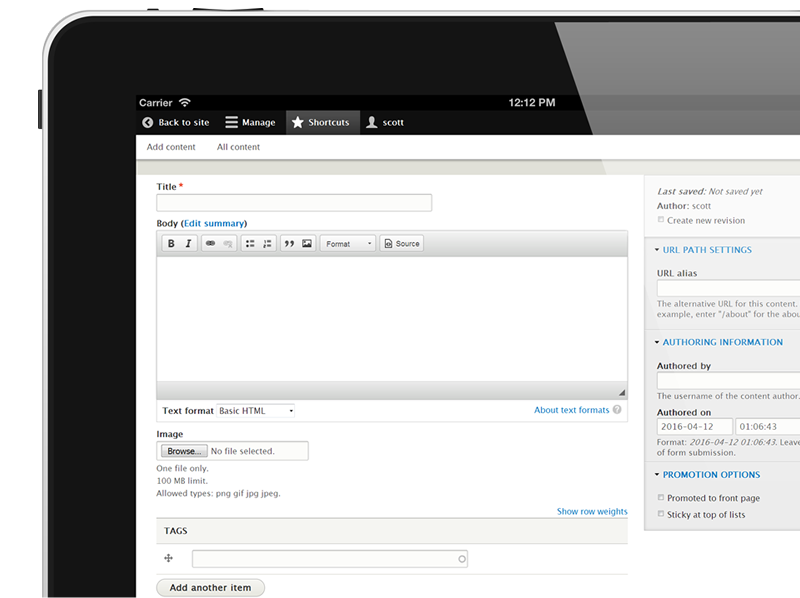The height and width of the screenshot is (598, 800).
Task: Open the Back to site menu item
Action: (x=184, y=122)
